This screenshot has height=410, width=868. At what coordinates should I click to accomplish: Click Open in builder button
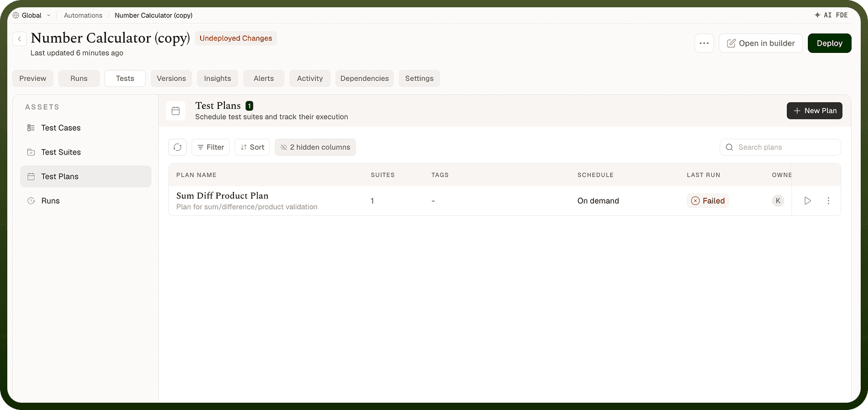tap(760, 43)
